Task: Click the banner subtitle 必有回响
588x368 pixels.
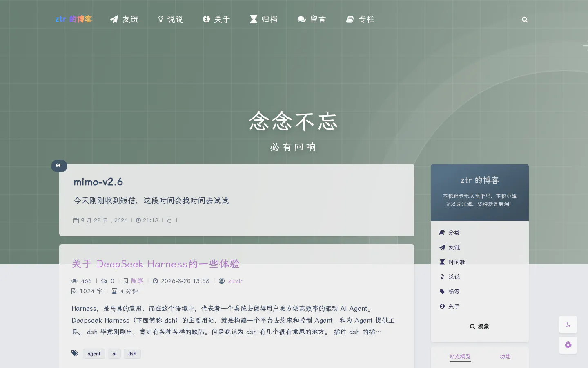Action: click(x=293, y=147)
